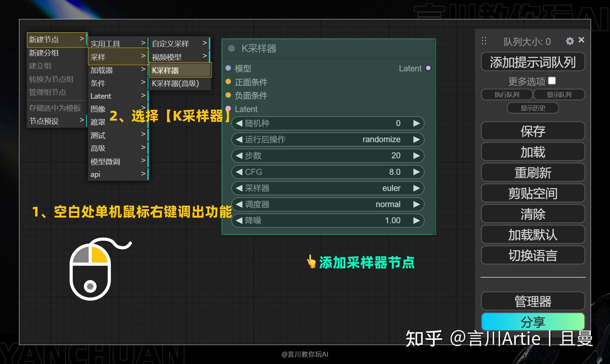Viewport: 610px width, 364px height.
Task: Switch 运行后操作 to previous option
Action: [239, 139]
